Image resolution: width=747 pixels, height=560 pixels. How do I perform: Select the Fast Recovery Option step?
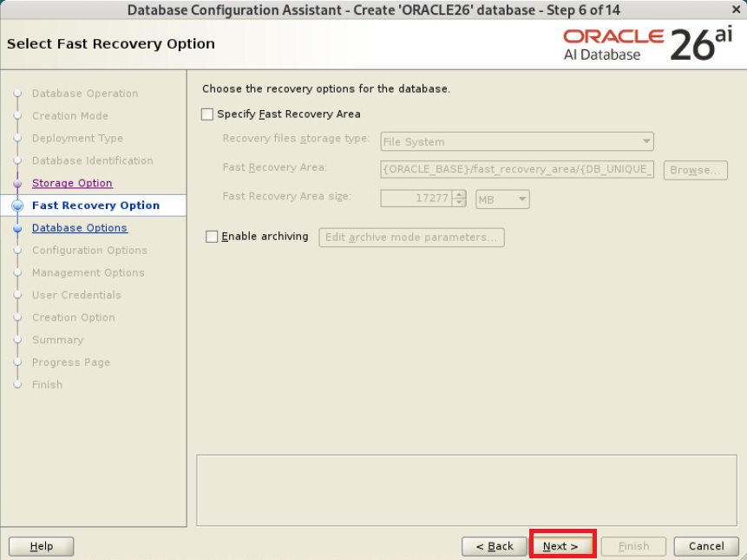pyautogui.click(x=95, y=205)
